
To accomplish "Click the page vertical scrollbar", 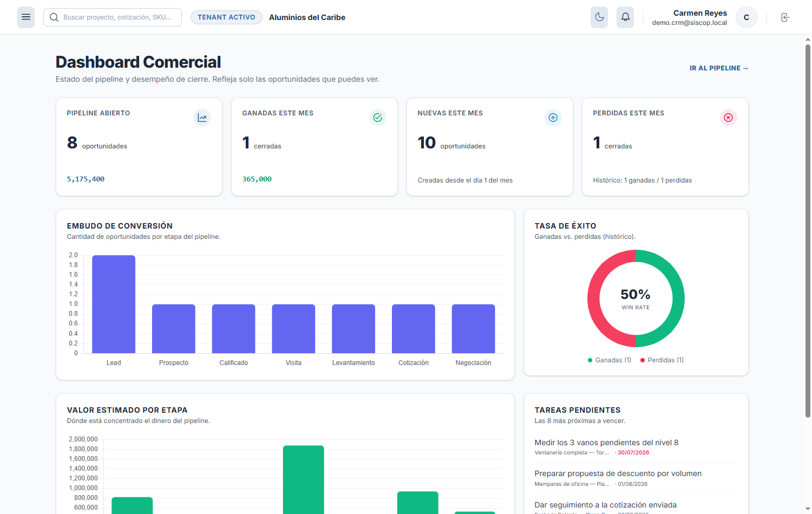I will [808, 230].
